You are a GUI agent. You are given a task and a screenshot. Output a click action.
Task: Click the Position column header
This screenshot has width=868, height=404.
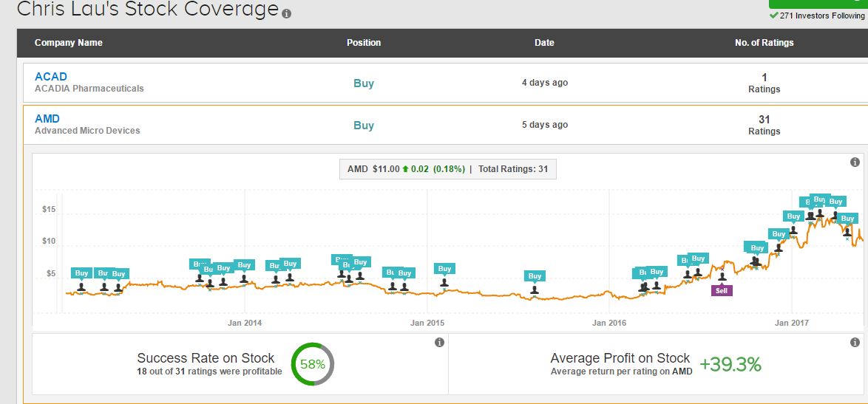pyautogui.click(x=364, y=43)
